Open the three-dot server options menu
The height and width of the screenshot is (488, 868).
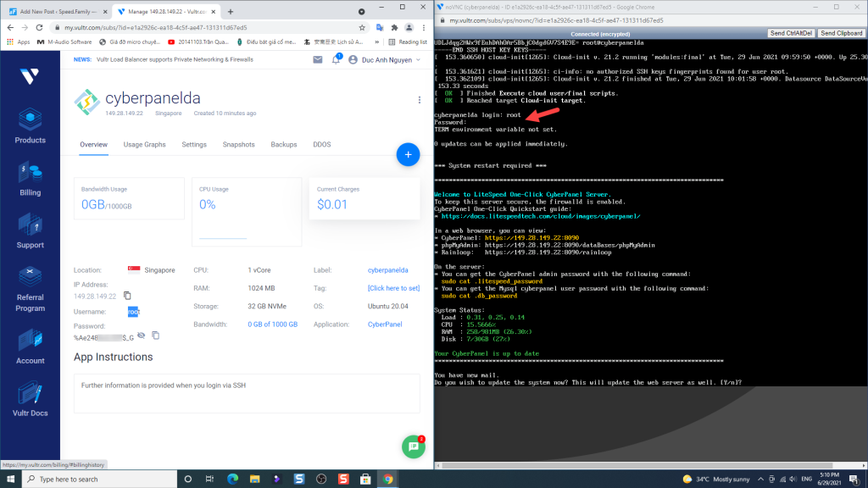click(x=419, y=100)
